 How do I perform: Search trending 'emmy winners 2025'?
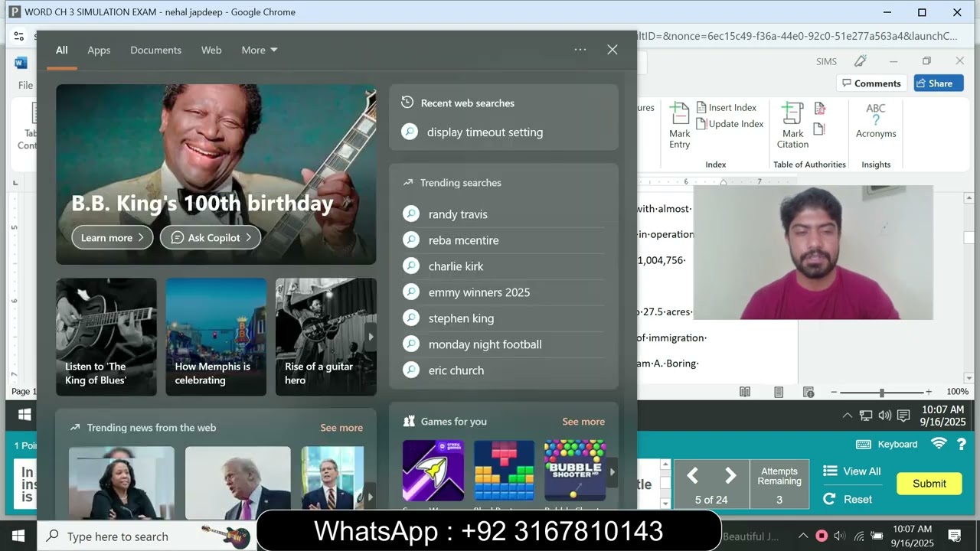(x=504, y=292)
